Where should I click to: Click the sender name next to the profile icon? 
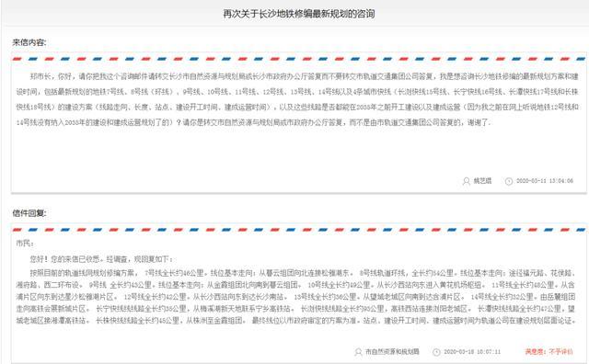482,181
